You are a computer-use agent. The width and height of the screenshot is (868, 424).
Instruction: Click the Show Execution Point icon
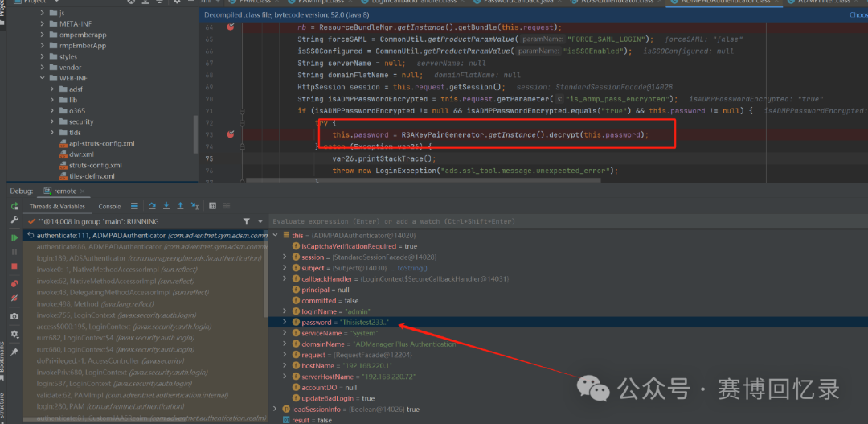click(x=134, y=206)
